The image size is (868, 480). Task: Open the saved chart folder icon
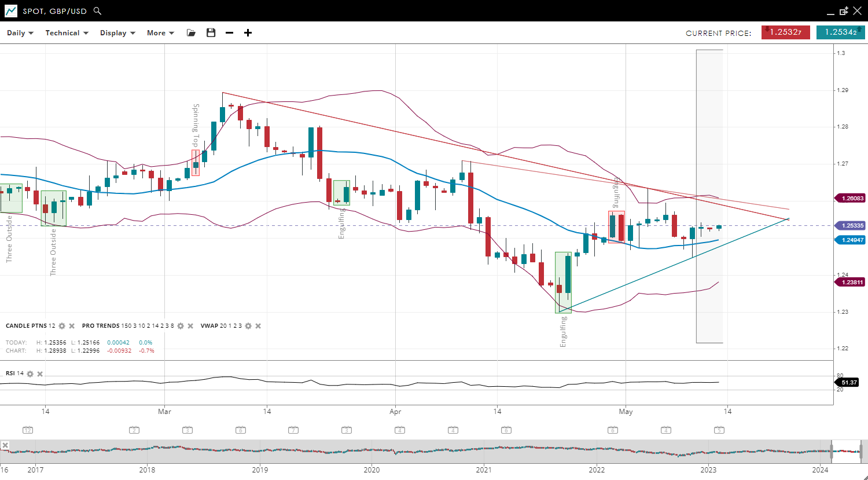tap(191, 33)
